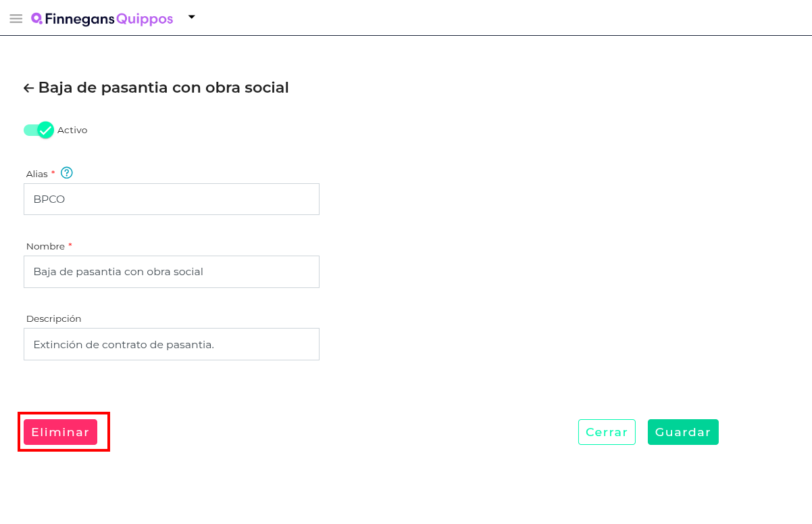Click the Alias field label
The height and width of the screenshot is (524, 812).
click(37, 174)
